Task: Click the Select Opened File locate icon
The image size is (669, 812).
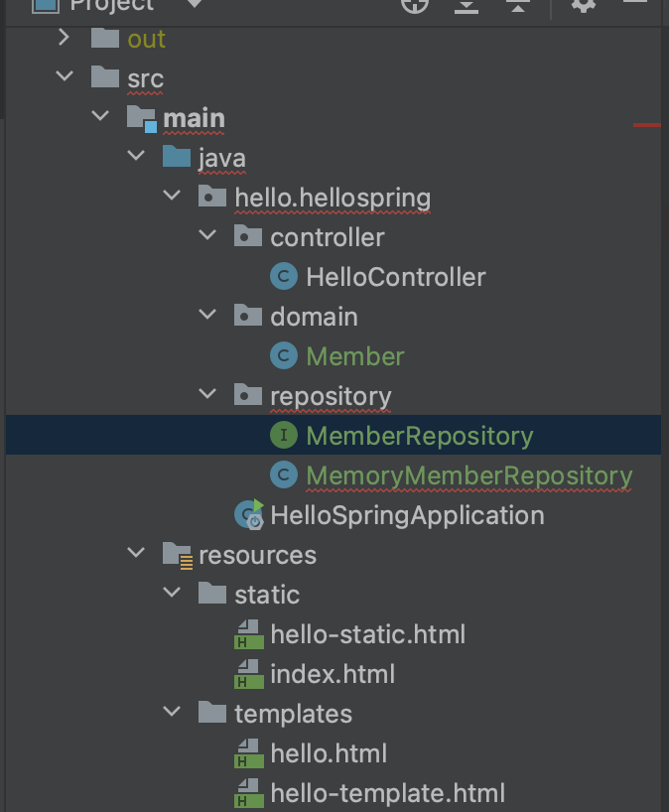Action: (x=415, y=5)
